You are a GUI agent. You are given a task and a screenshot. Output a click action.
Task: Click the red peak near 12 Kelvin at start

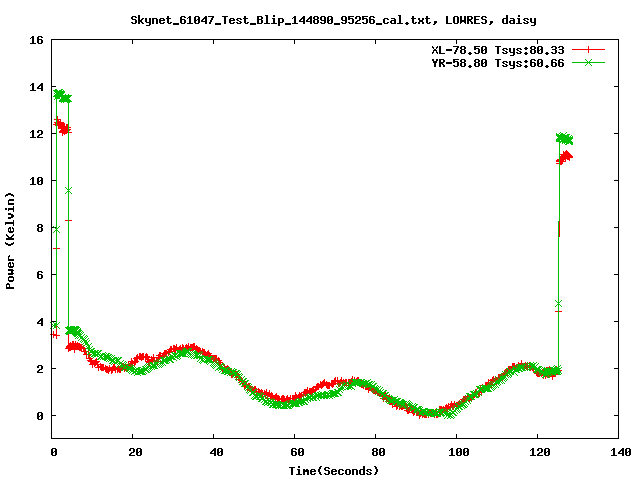[62, 127]
